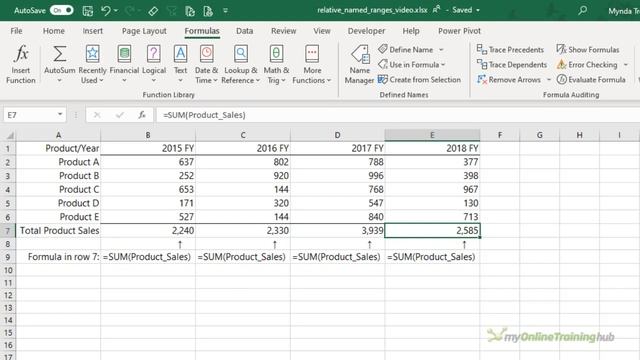
Task: Switch to the Data tab
Action: tap(244, 31)
